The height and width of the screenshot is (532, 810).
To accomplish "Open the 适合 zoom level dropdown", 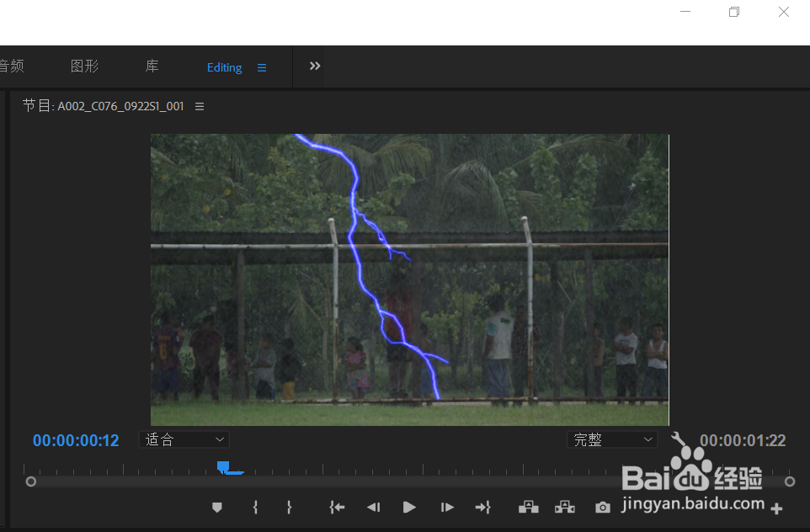I will click(x=184, y=439).
